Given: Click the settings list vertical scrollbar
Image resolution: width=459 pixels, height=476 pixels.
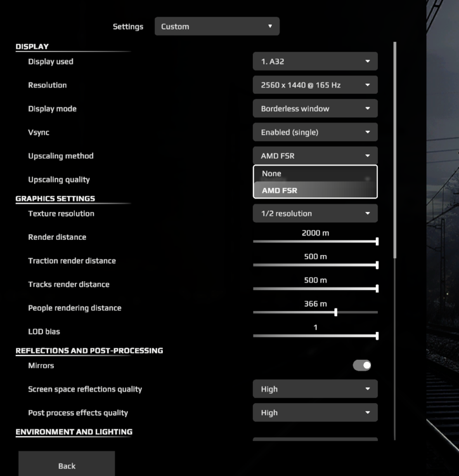Looking at the screenshot, I should 395,149.
